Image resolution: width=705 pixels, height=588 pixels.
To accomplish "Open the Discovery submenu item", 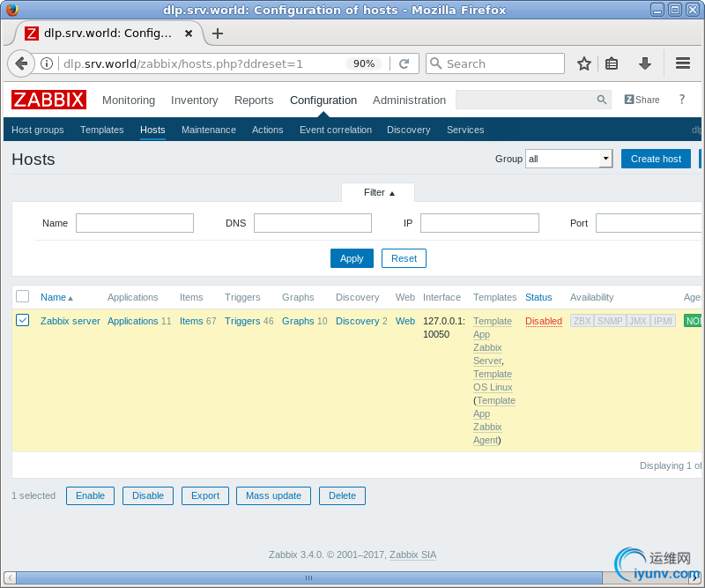I will coord(408,130).
